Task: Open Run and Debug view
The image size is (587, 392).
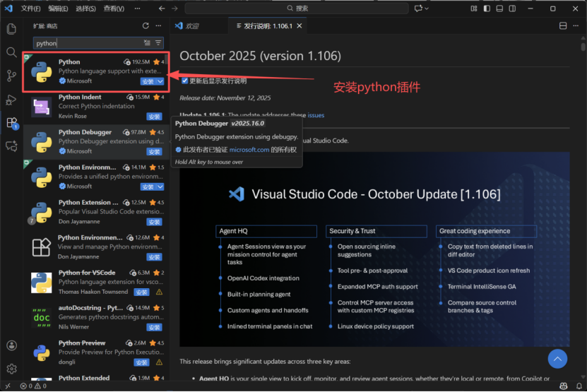Action: (x=11, y=100)
